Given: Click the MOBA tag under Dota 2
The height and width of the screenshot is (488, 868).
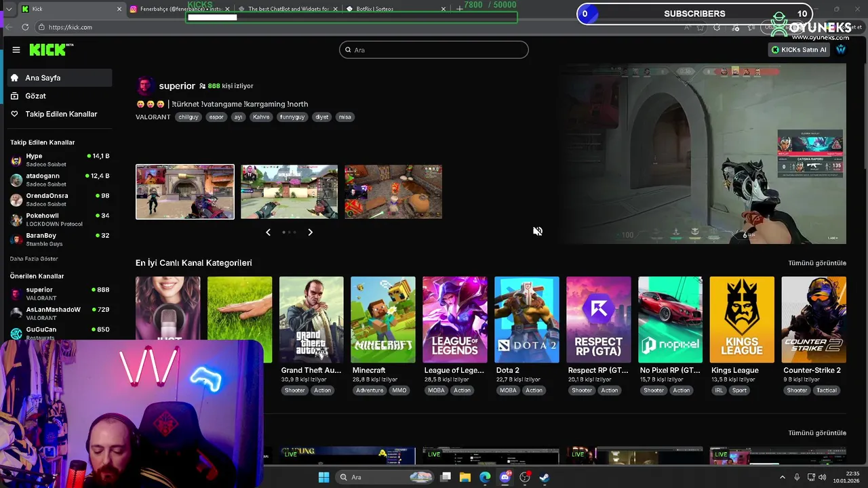Looking at the screenshot, I should coord(509,390).
